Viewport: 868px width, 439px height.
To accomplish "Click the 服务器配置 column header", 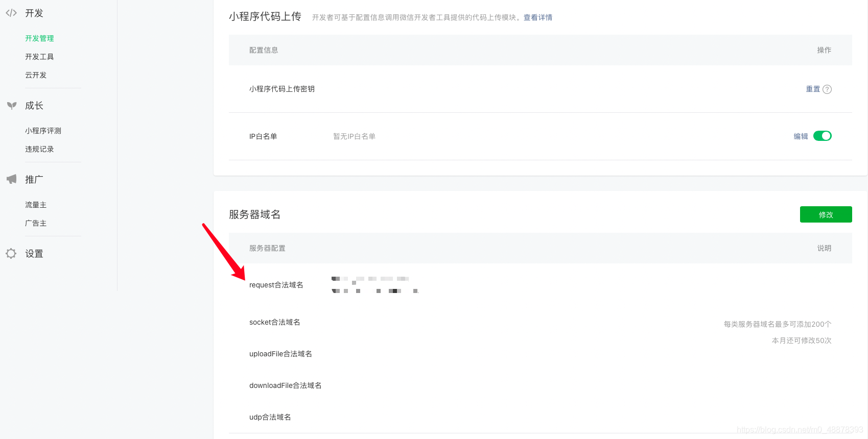I will [x=267, y=248].
